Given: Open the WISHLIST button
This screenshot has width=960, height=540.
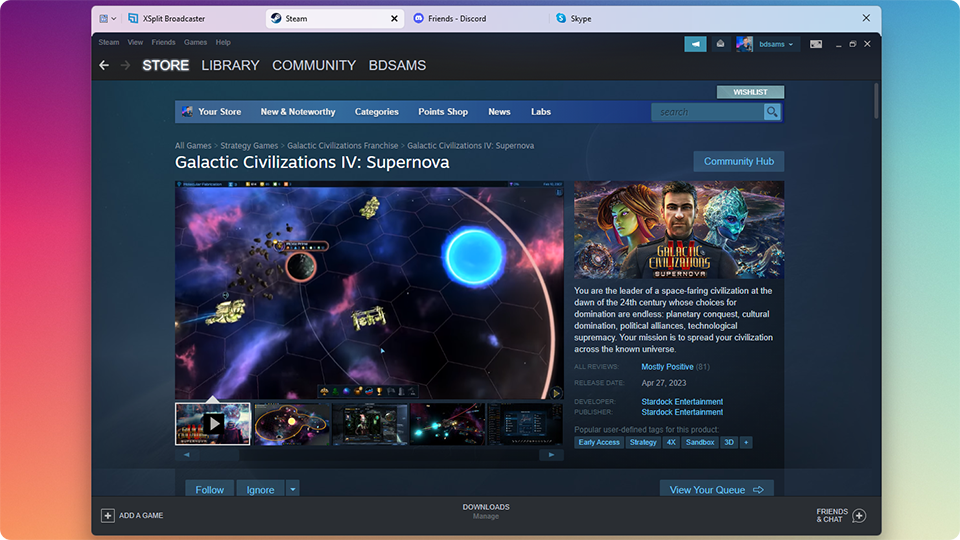Looking at the screenshot, I should 750,92.
